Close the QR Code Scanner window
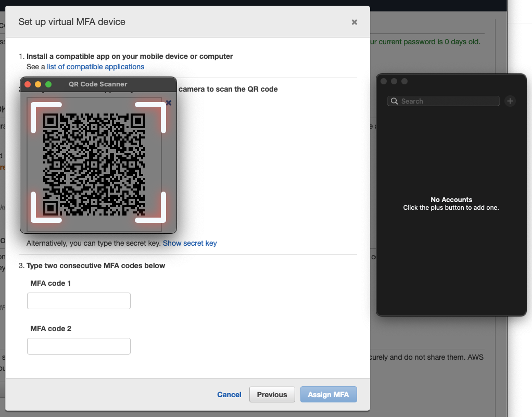 (28, 84)
